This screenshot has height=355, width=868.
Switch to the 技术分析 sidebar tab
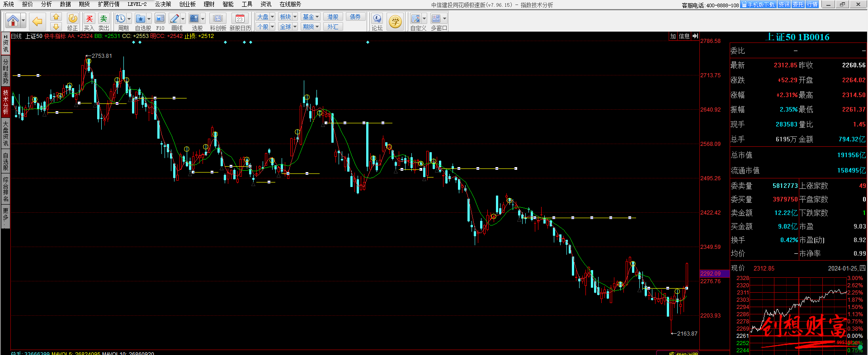point(5,102)
